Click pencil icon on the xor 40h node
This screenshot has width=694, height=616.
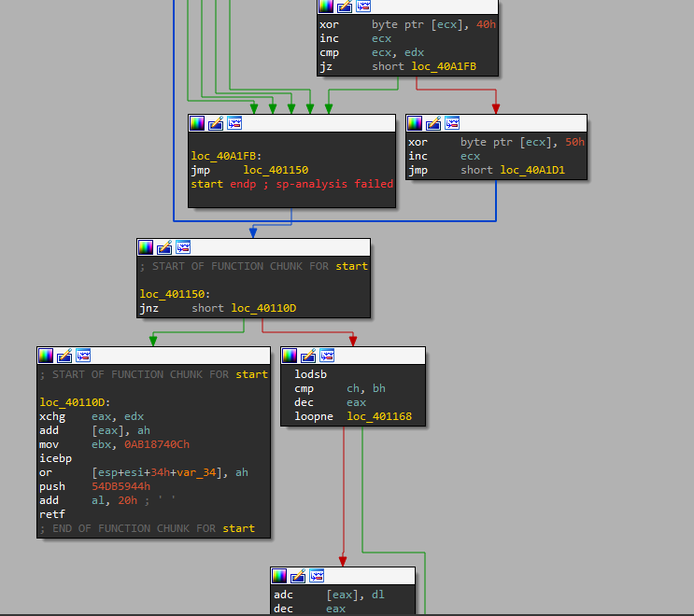point(346,7)
